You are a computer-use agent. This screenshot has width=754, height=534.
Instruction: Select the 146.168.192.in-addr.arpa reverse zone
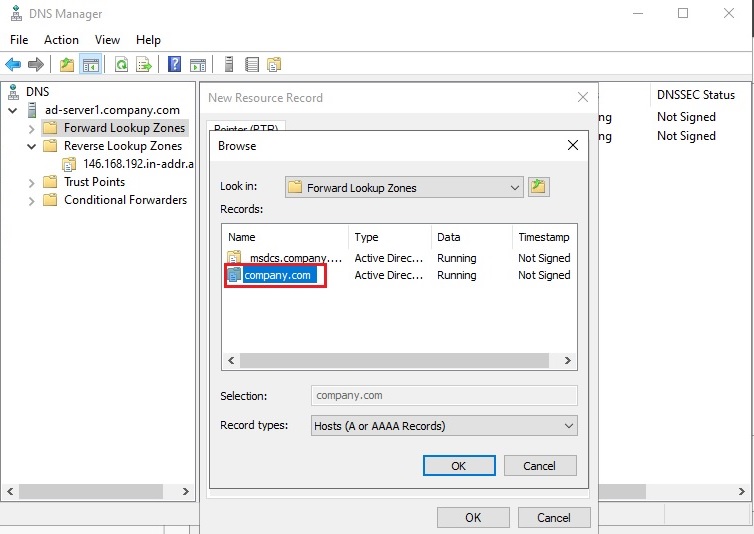[x=138, y=164]
